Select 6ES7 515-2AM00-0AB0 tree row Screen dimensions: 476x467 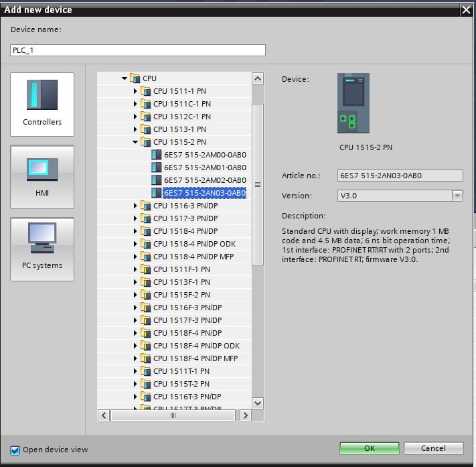[205, 155]
